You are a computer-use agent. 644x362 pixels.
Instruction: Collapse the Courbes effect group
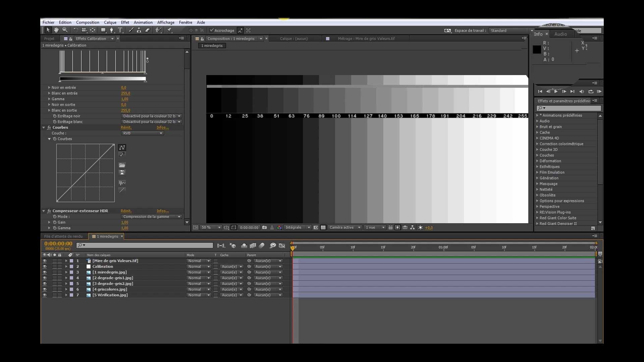pyautogui.click(x=44, y=127)
